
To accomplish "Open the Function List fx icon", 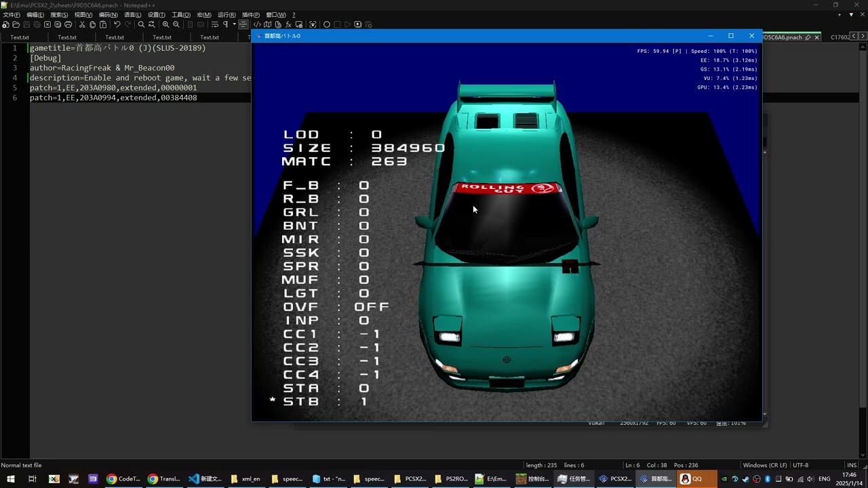I will (x=289, y=24).
